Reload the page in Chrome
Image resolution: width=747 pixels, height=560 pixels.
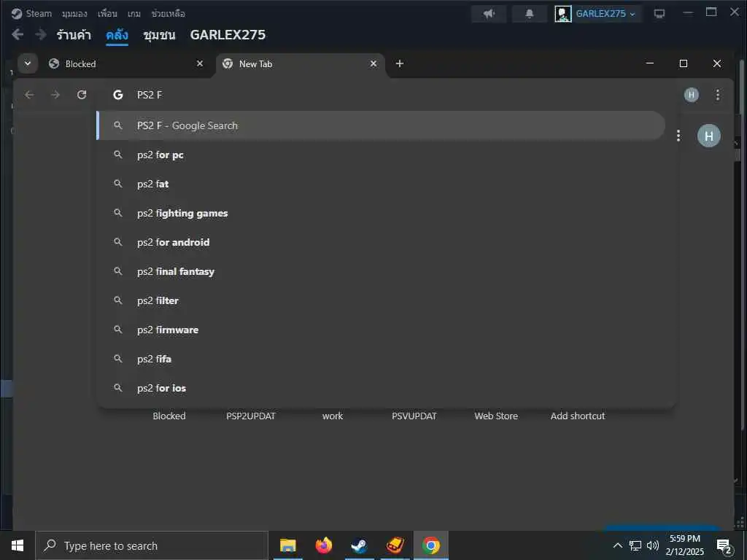point(82,95)
